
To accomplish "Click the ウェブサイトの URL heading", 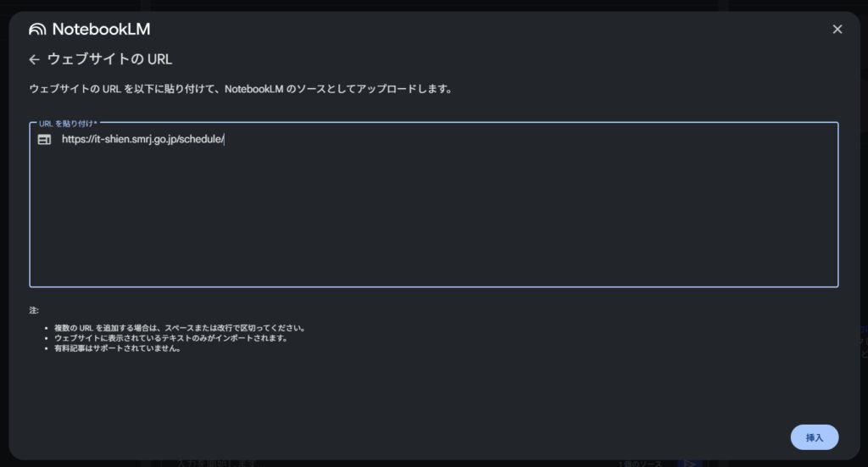I will click(109, 59).
